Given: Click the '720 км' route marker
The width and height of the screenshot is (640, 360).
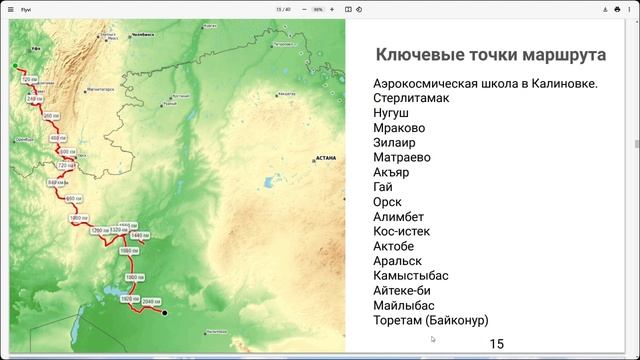Looking at the screenshot, I should point(66,165).
